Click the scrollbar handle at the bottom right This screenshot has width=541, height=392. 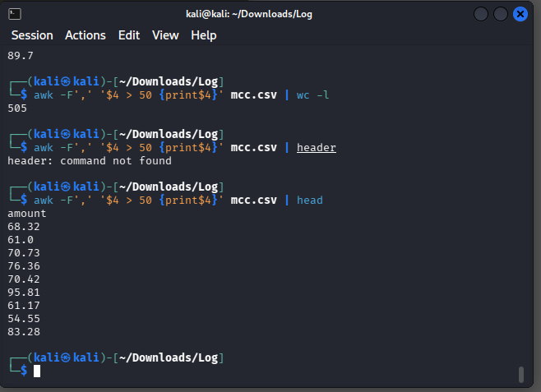[521, 375]
